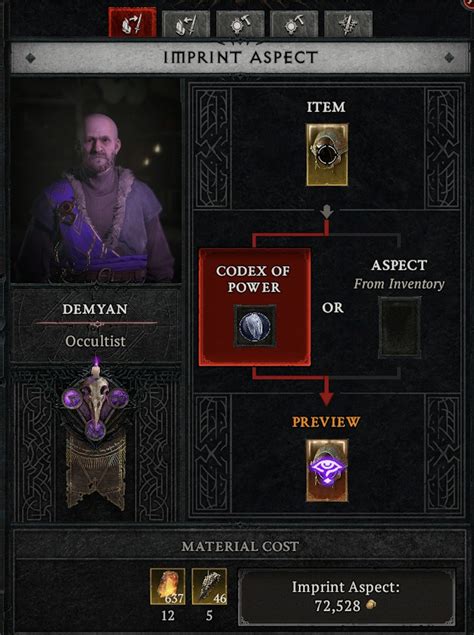
Task: Click the helmet in the Item slot
Action: 327,155
